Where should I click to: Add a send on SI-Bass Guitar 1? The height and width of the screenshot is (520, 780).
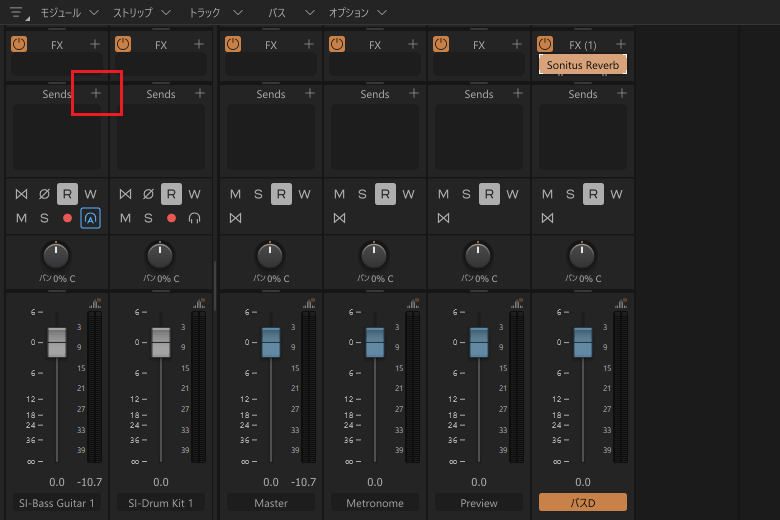[96, 93]
